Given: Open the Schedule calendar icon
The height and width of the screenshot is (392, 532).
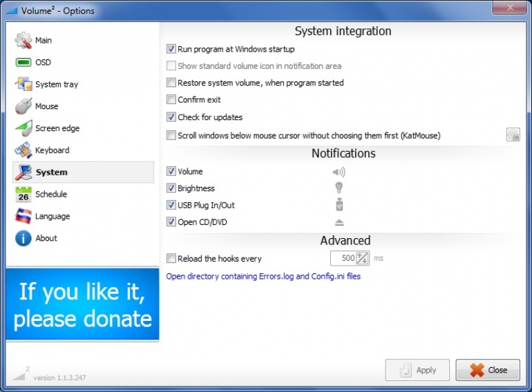Looking at the screenshot, I should coord(23,194).
